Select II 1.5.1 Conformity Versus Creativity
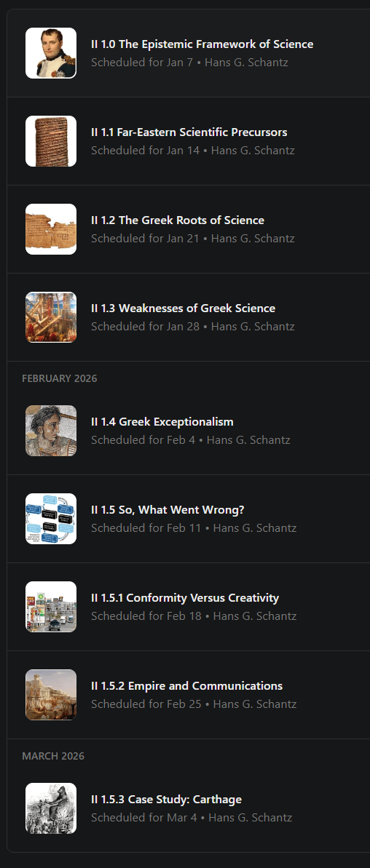This screenshot has width=370, height=868. pyautogui.click(x=185, y=598)
